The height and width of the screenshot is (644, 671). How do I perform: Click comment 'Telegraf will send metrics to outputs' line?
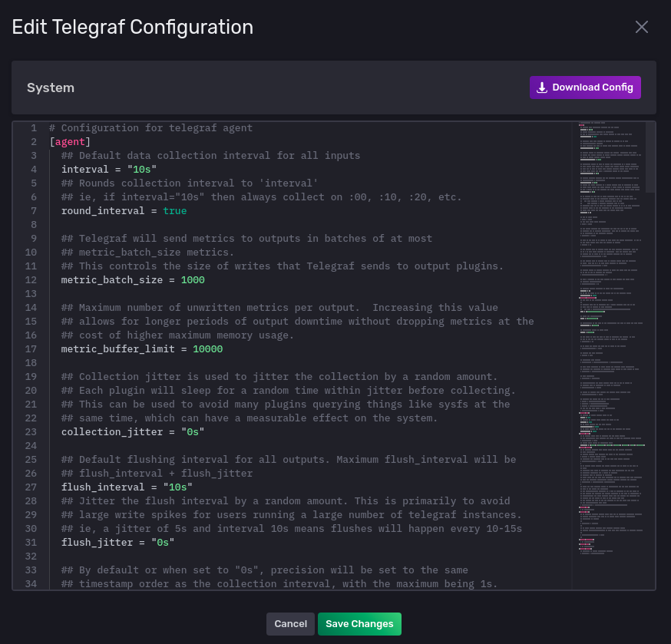pyautogui.click(x=246, y=239)
